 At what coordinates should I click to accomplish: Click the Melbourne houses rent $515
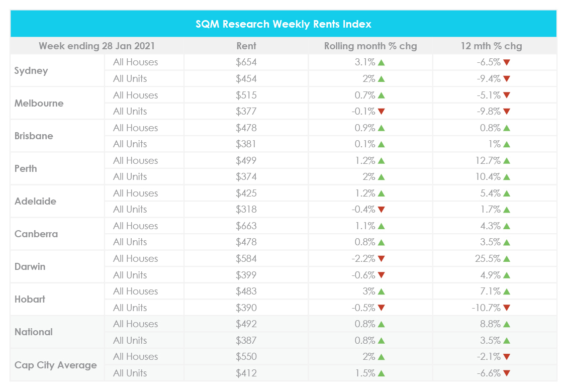(246, 95)
